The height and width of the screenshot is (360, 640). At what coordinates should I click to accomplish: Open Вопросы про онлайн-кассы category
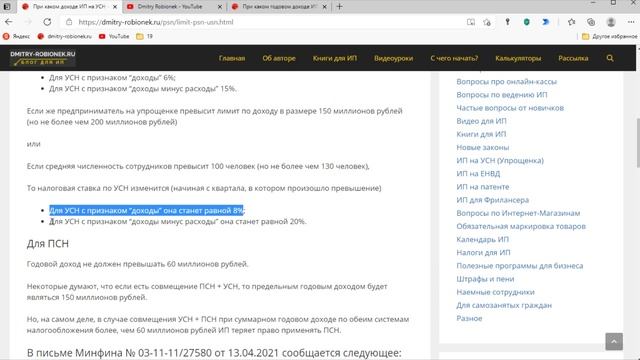(506, 82)
